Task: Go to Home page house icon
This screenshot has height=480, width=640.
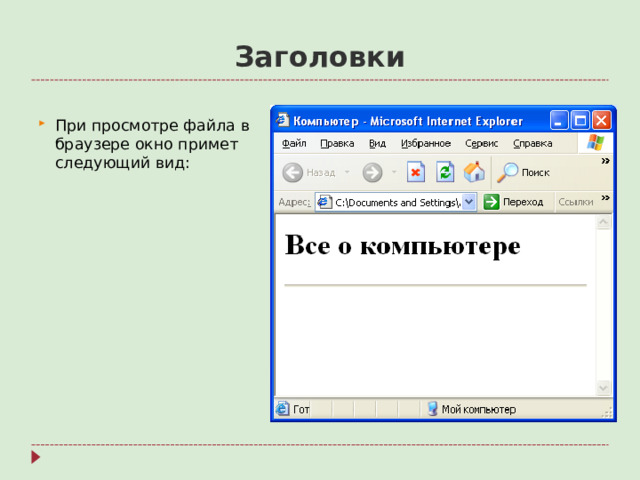Action: coord(474,172)
